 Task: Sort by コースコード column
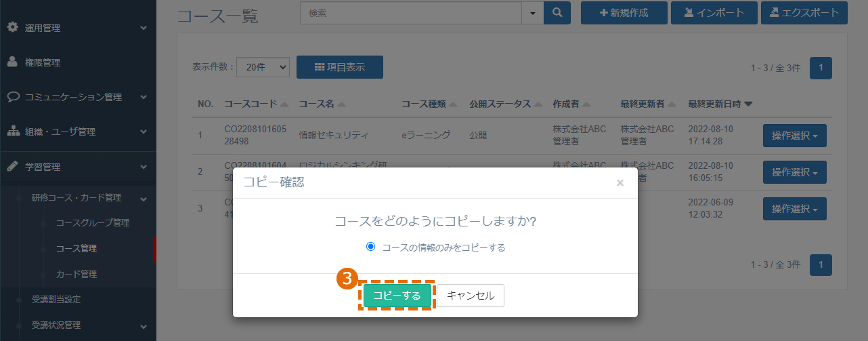click(x=256, y=104)
